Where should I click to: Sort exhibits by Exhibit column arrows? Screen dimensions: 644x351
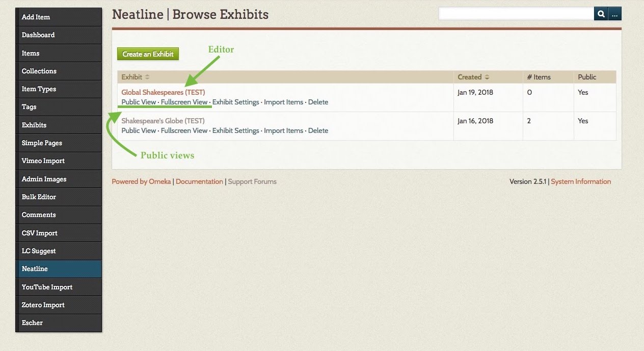coord(147,77)
